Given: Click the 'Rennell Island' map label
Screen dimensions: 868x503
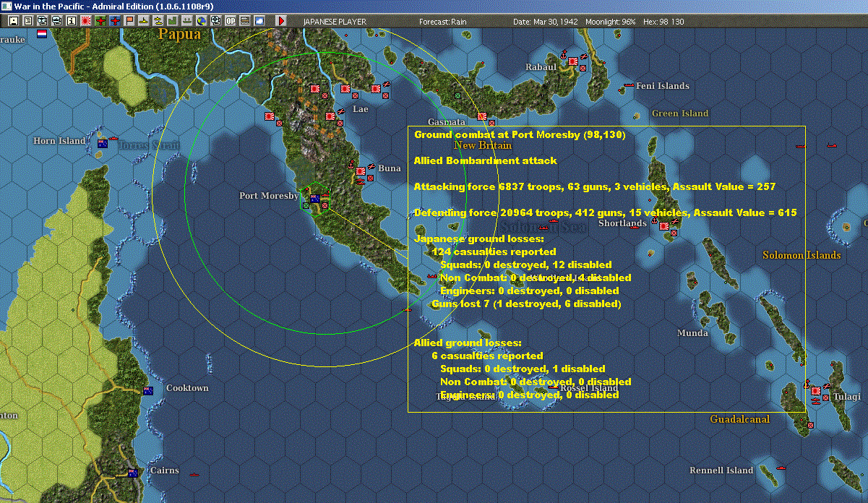Looking at the screenshot, I should [721, 470].
